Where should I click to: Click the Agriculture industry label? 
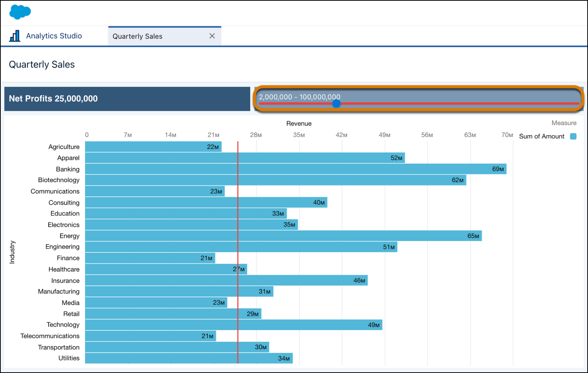64,147
